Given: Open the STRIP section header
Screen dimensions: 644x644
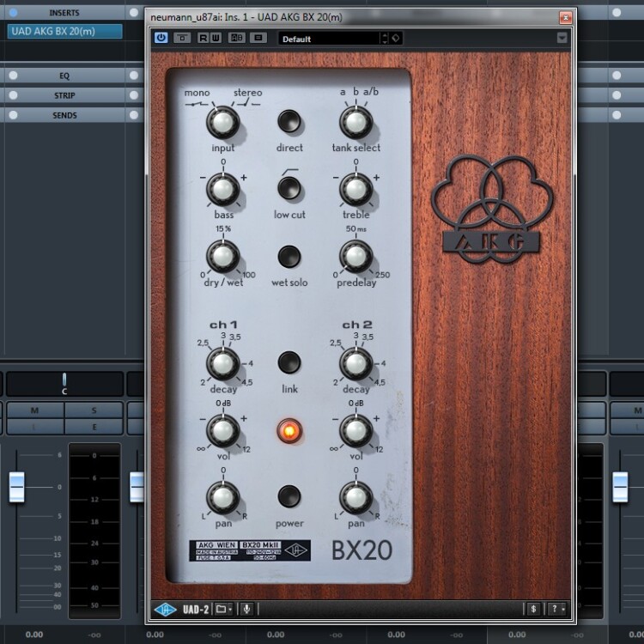Looking at the screenshot, I should pyautogui.click(x=64, y=95).
